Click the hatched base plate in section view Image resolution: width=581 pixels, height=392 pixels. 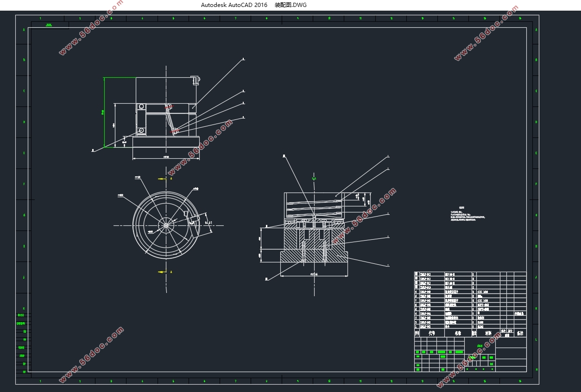314,257
